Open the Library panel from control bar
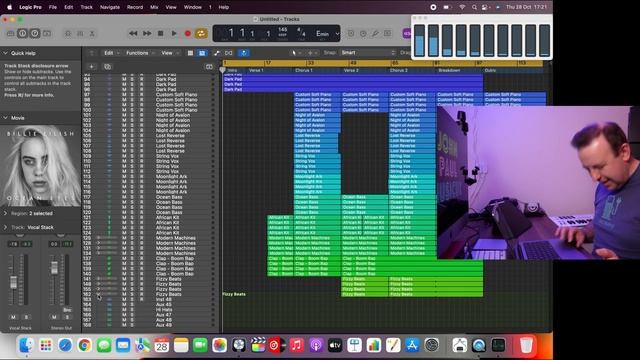640x360 pixels. tap(11, 33)
